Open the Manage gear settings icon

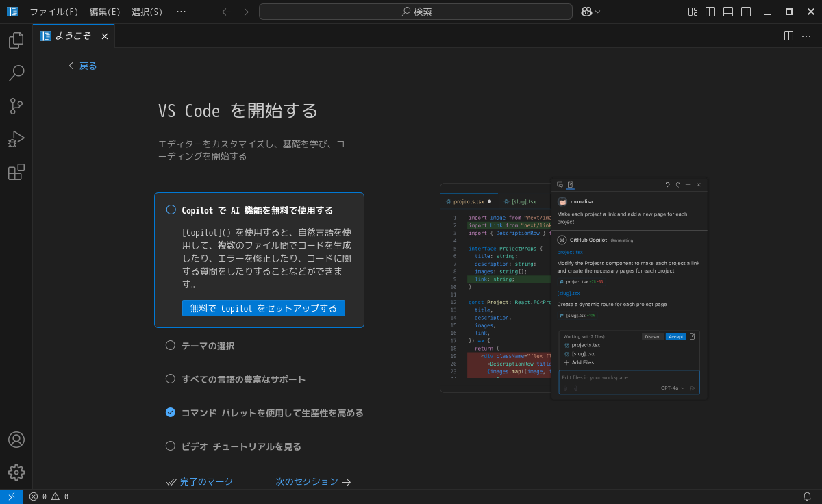[16, 473]
